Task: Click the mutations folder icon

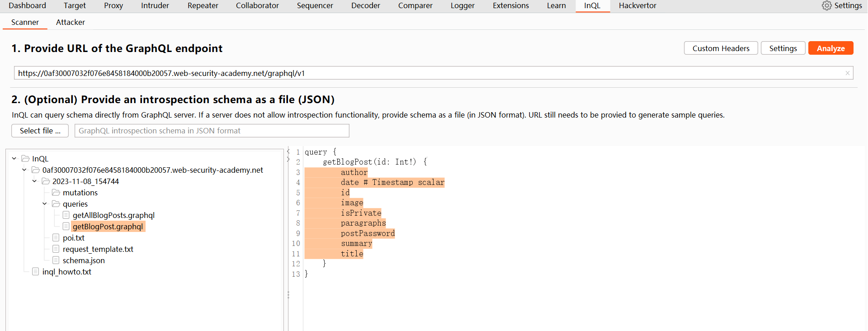Action: [56, 193]
